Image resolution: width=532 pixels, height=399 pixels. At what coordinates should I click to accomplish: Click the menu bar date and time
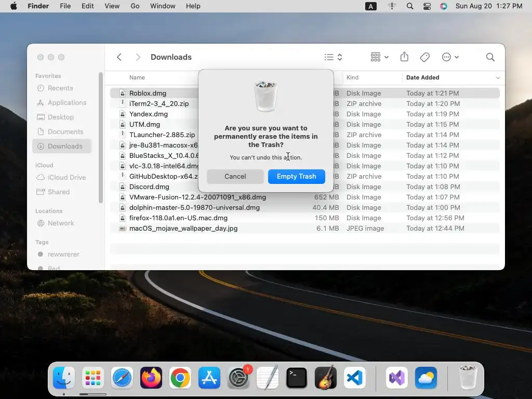[489, 6]
